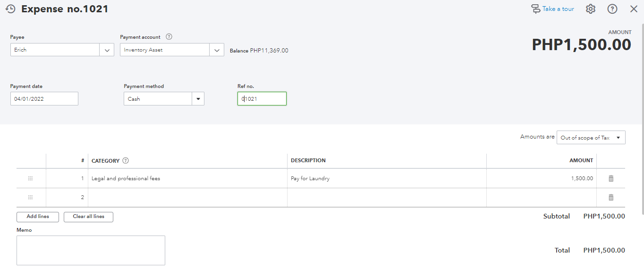
Task: Open the Payment method dropdown
Action: tap(198, 99)
